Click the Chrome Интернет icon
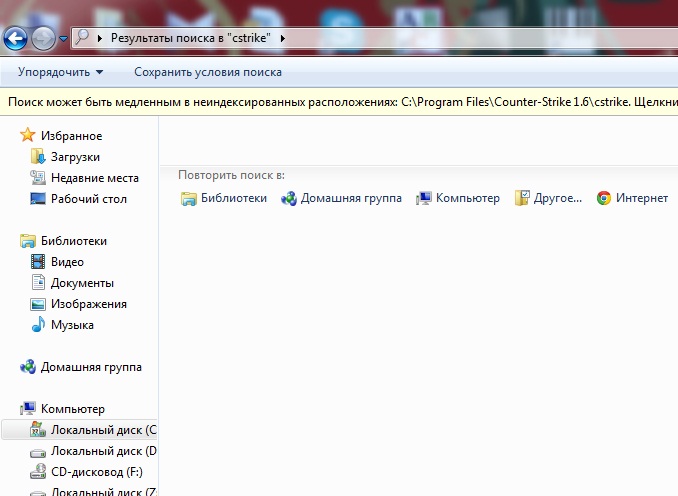Viewport: 678px width, 496px height. tap(604, 198)
